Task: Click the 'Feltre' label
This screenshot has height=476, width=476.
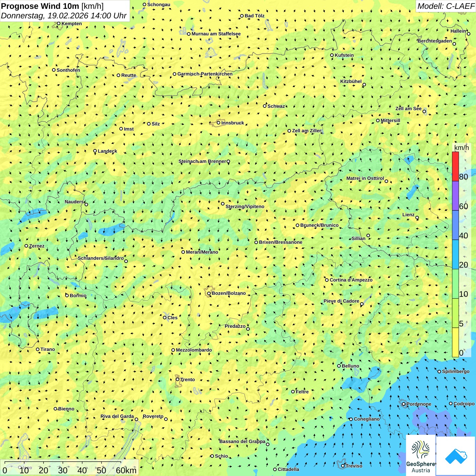Action: [x=302, y=392]
